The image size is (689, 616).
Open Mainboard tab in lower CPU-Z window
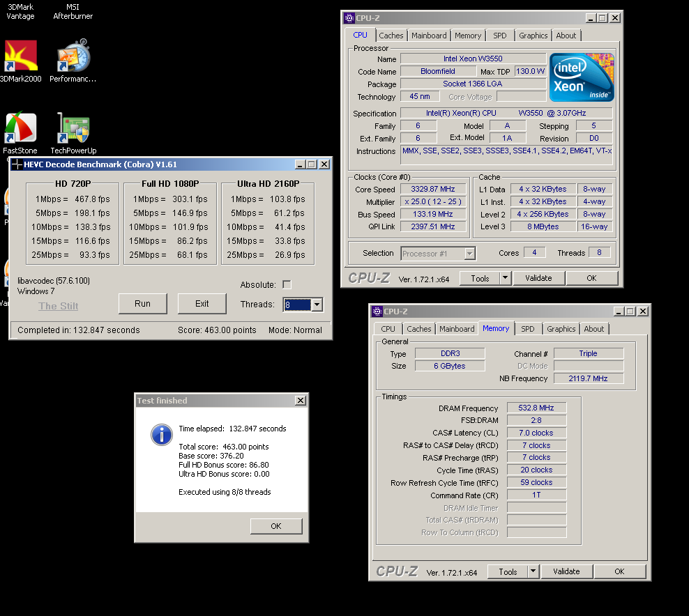point(457,329)
